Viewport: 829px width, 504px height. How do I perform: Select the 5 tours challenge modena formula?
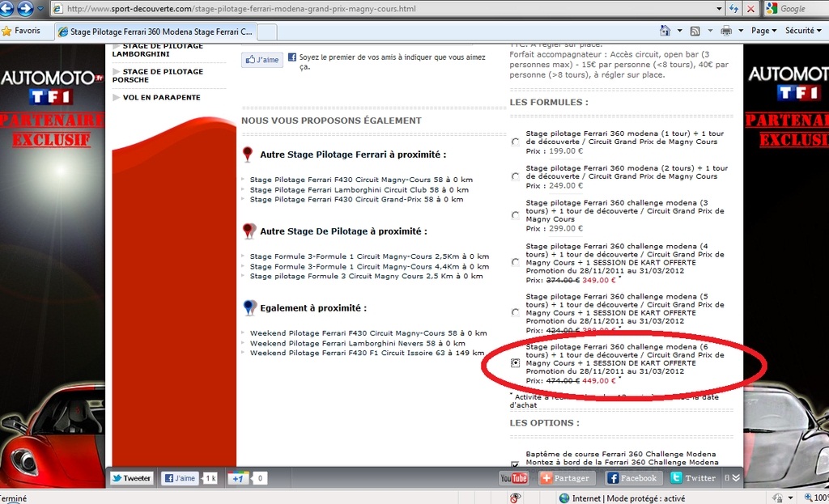[516, 312]
